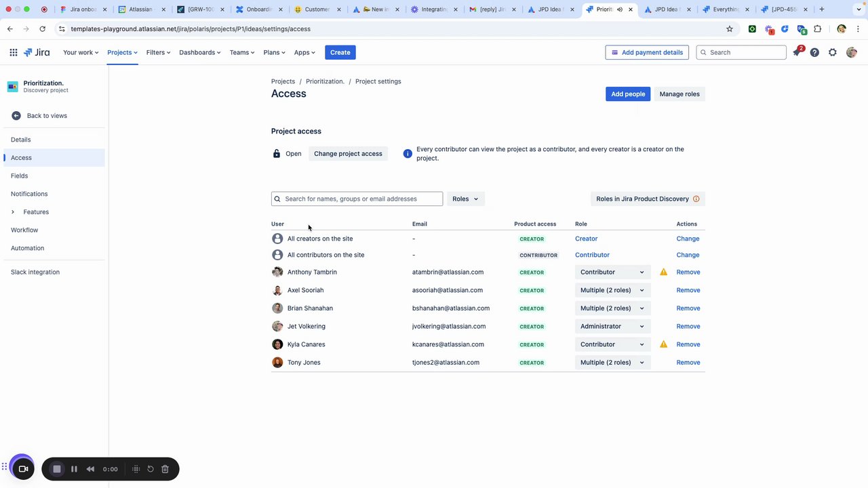The width and height of the screenshot is (868, 488).
Task: Open Anthony Tambrin's Contributor role dropdown
Action: (x=613, y=272)
